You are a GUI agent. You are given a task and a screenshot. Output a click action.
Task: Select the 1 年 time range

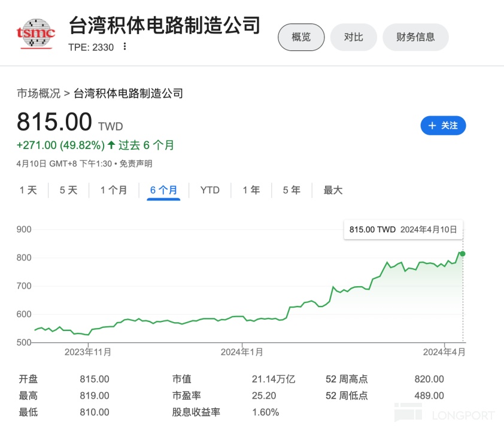[x=251, y=190]
